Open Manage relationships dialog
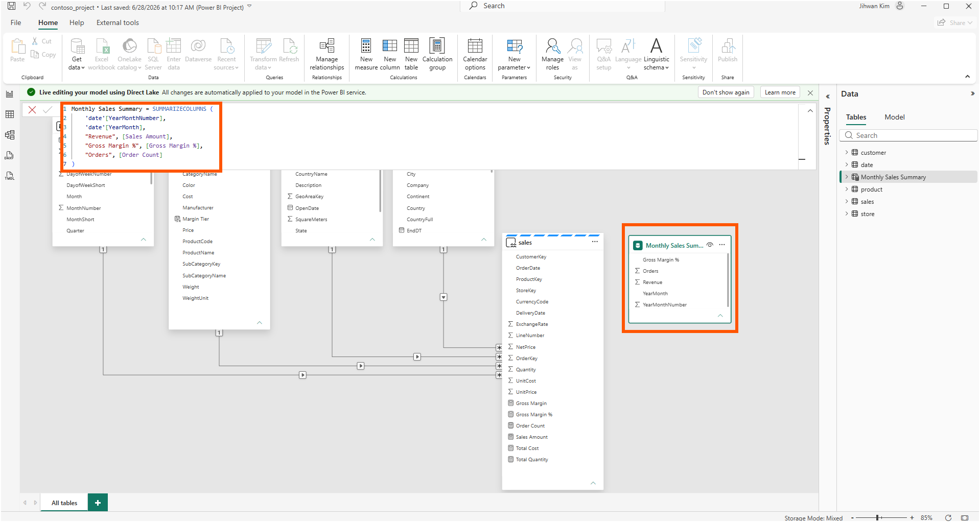Screen dimensions: 980x522 [x=326, y=54]
